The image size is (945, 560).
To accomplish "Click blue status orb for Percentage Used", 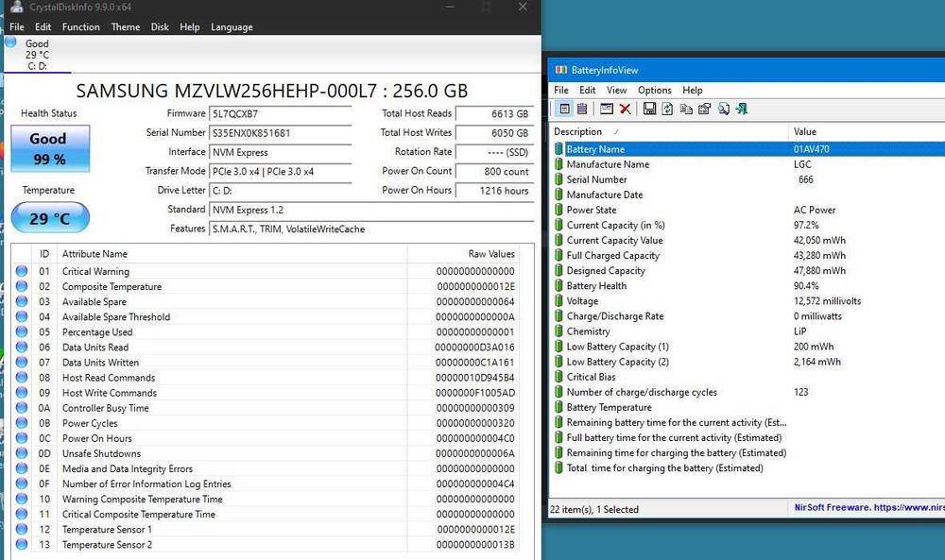I will 22,331.
